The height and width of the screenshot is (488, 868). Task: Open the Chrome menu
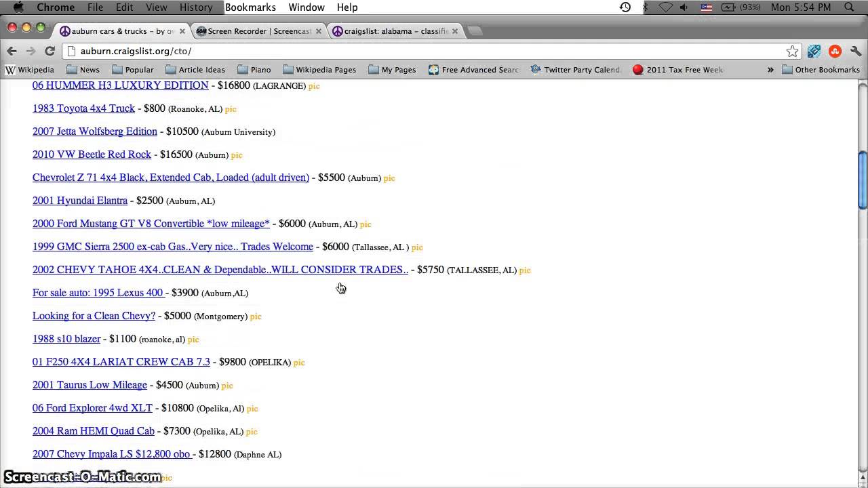point(56,7)
